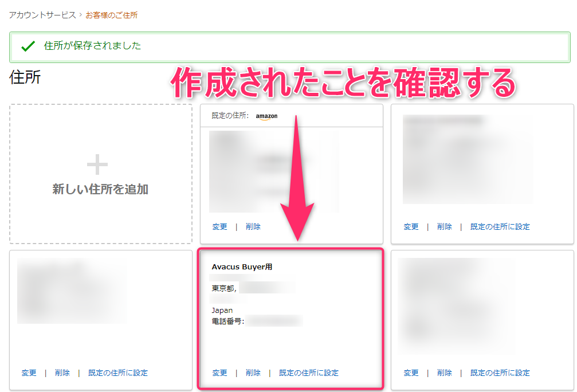This screenshot has height=392, width=577.
Task: Click 変更 on card left of Avacus Buyer用
Action: pyautogui.click(x=29, y=373)
